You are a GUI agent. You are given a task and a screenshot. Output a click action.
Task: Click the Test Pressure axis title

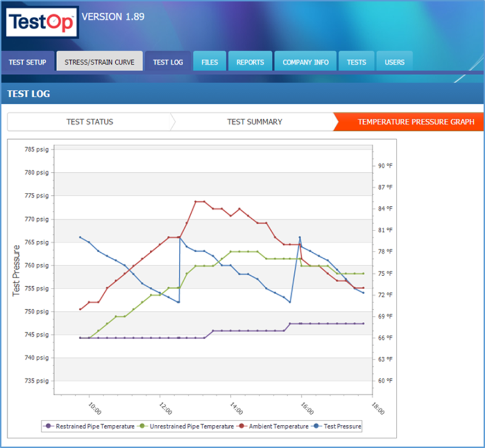pos(16,270)
